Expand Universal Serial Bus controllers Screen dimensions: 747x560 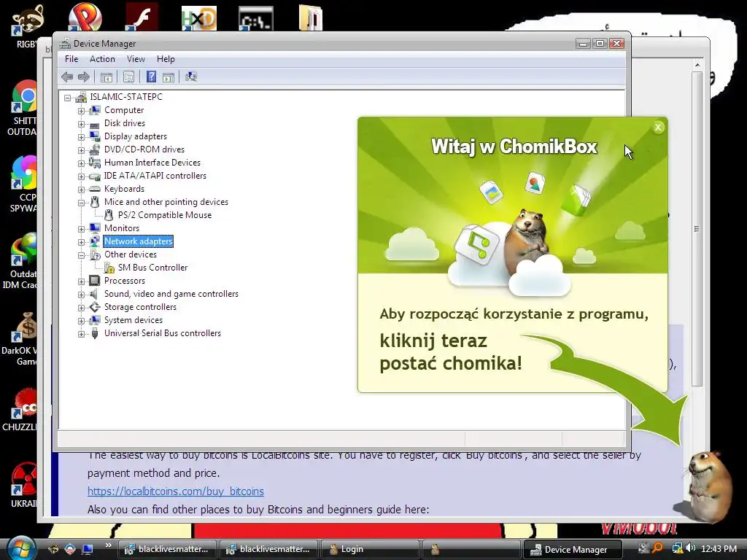[82, 334]
